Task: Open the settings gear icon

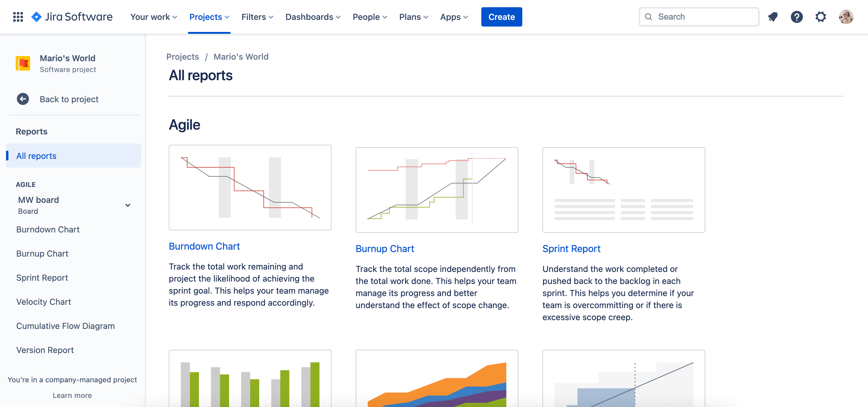Action: (822, 17)
